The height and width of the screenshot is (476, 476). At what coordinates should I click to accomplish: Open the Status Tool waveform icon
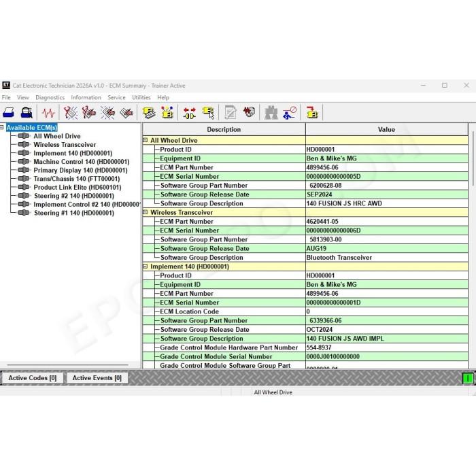pyautogui.click(x=48, y=113)
